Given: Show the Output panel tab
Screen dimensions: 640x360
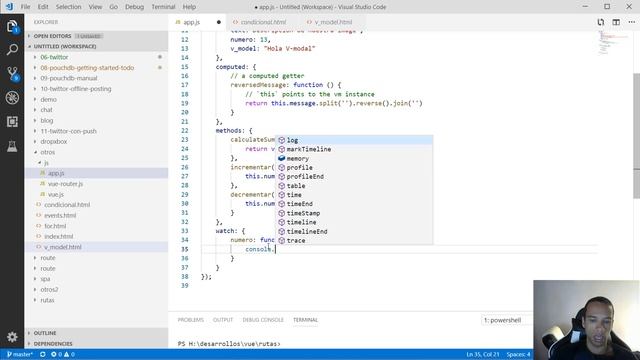Looking at the screenshot, I should pos(223,320).
